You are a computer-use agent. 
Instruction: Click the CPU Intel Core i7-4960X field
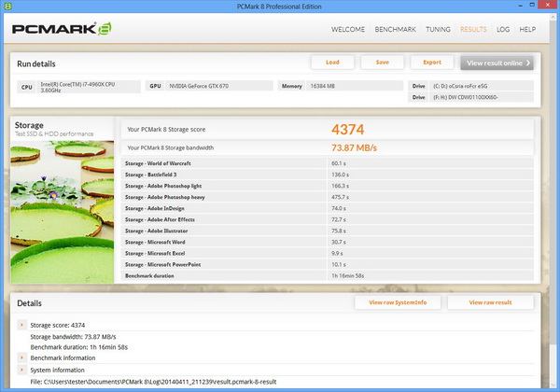(79, 87)
